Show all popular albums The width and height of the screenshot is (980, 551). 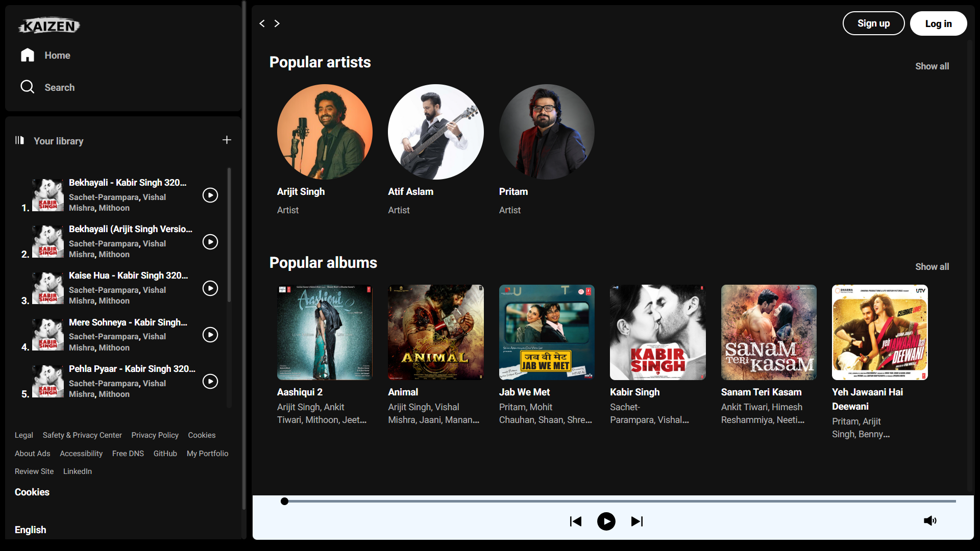coord(932,267)
